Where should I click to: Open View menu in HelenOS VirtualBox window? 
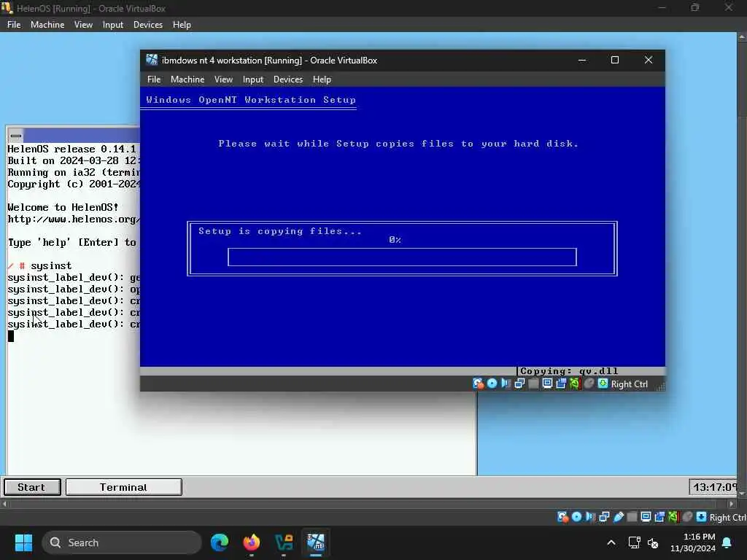(x=83, y=25)
